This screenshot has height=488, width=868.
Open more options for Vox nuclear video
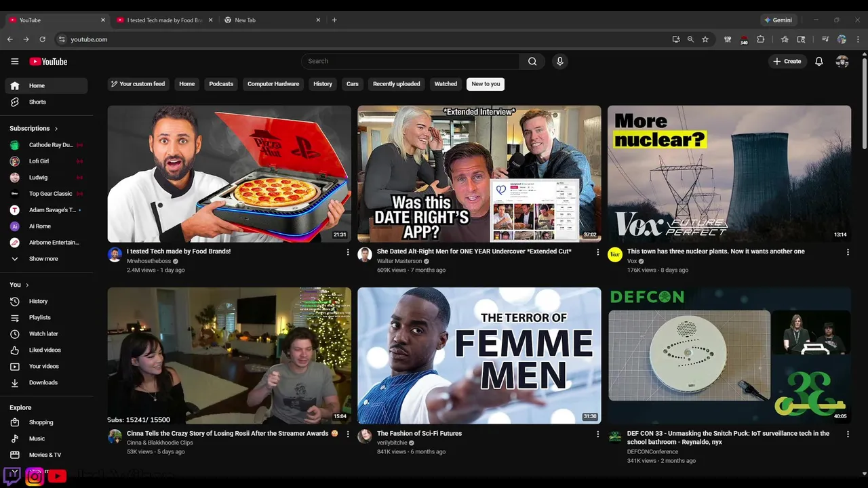pos(848,252)
